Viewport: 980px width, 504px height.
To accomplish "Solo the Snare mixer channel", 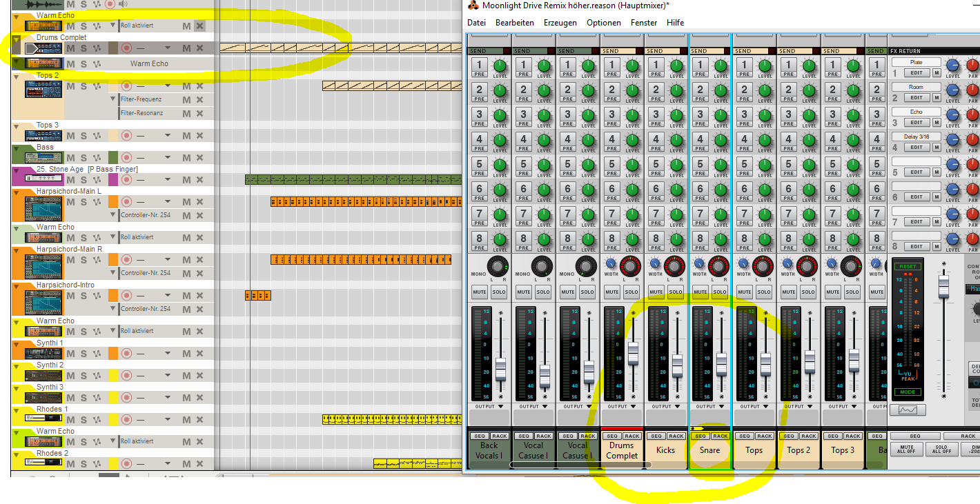I will click(720, 292).
